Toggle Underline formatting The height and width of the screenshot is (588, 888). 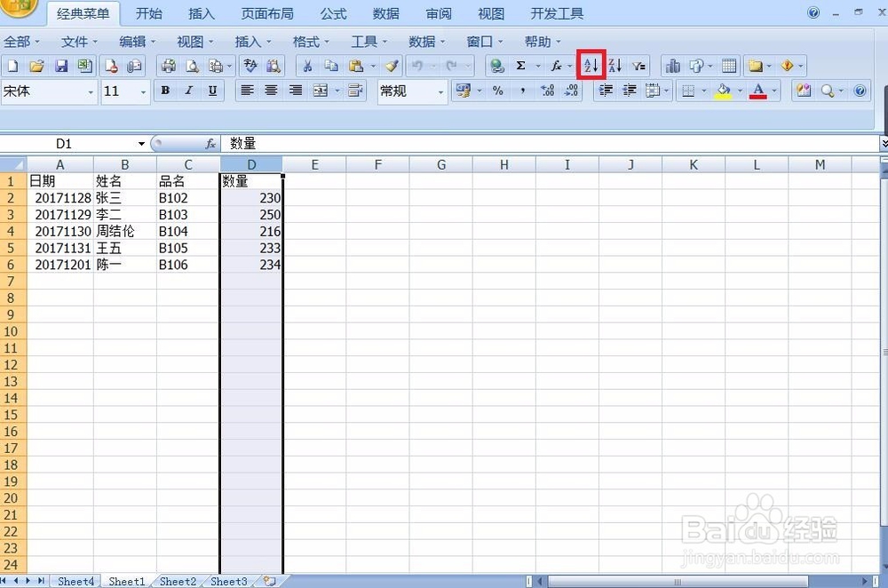[212, 91]
